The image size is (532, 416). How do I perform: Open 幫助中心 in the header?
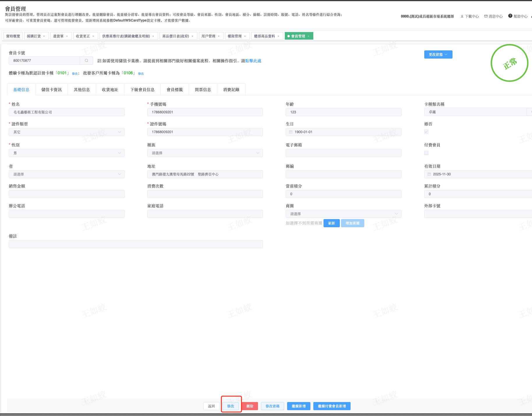point(518,16)
